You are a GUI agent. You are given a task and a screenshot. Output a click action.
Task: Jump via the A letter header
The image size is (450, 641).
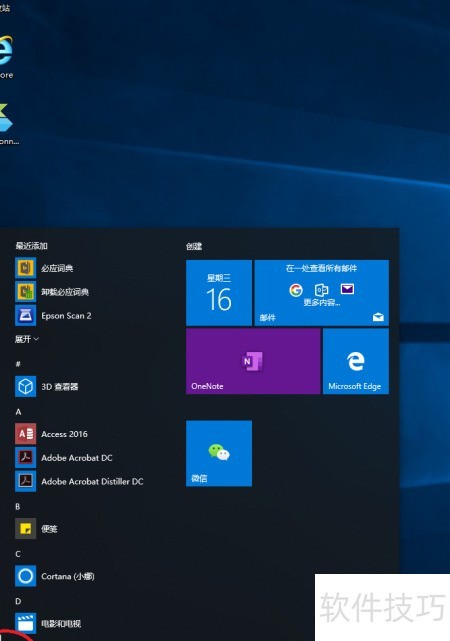pyautogui.click(x=18, y=412)
